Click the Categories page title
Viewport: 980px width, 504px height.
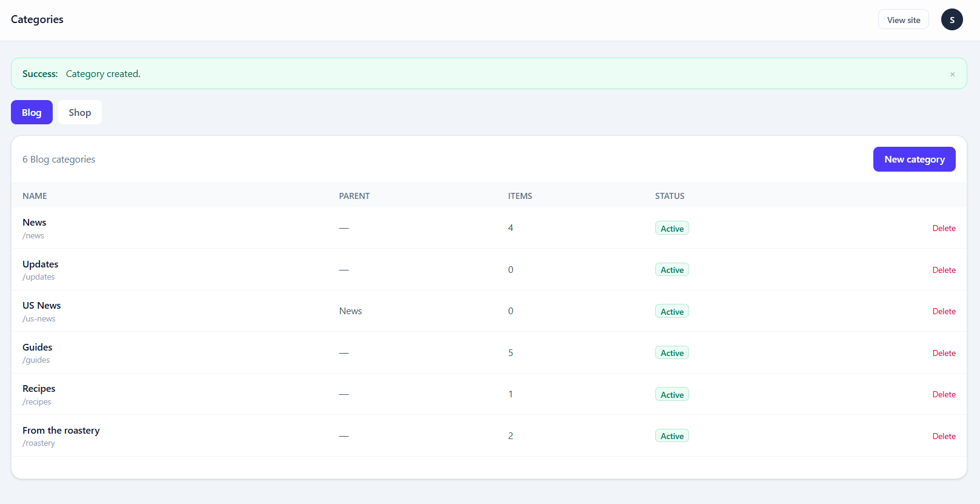pos(37,19)
